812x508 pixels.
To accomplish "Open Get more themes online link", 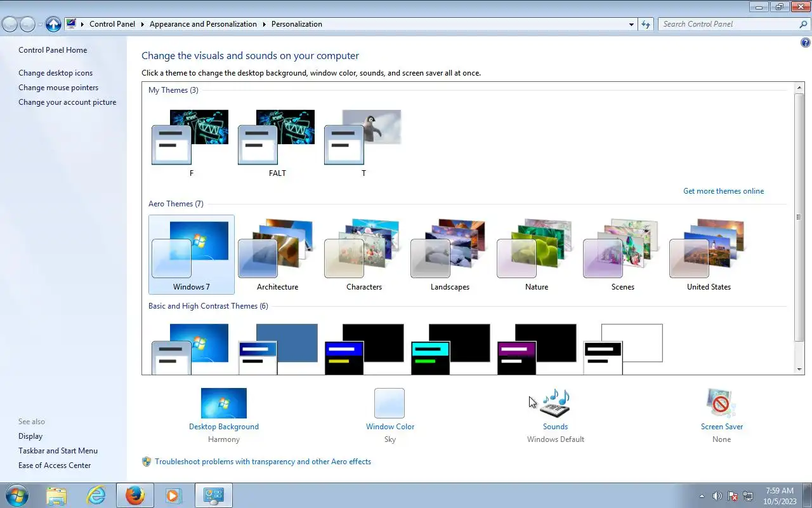I will [x=723, y=191].
